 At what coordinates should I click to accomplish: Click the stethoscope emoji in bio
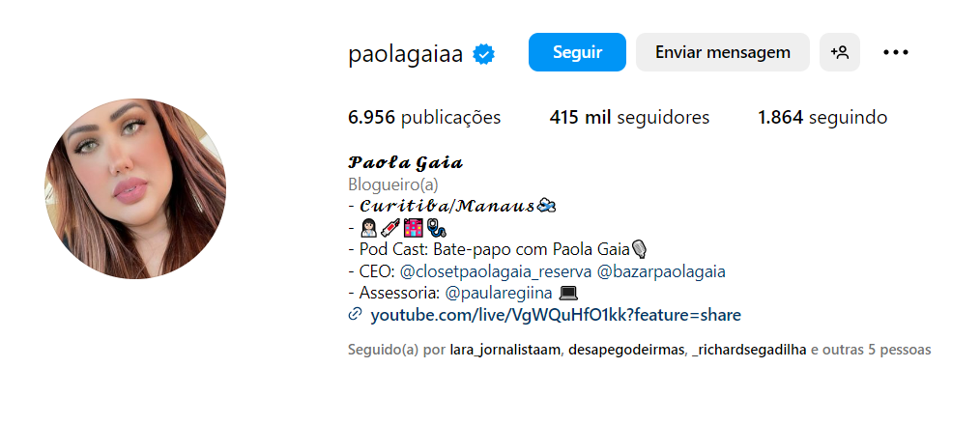coord(437,228)
